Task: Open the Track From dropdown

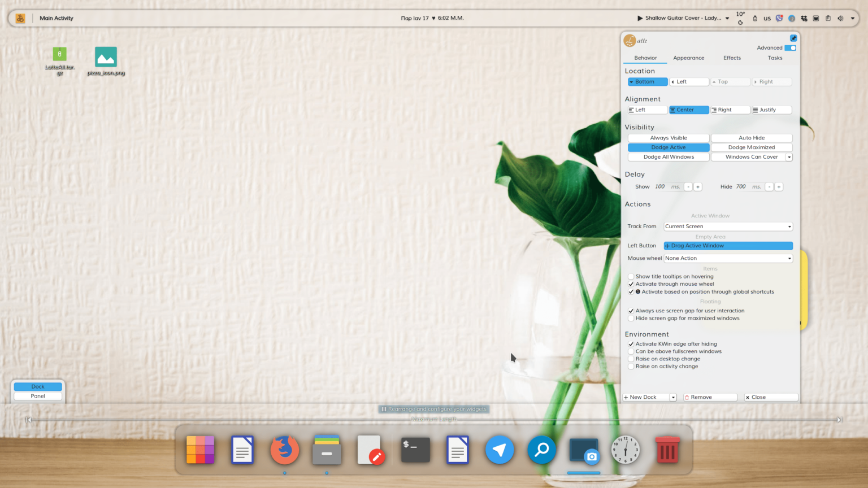Action: pos(728,226)
